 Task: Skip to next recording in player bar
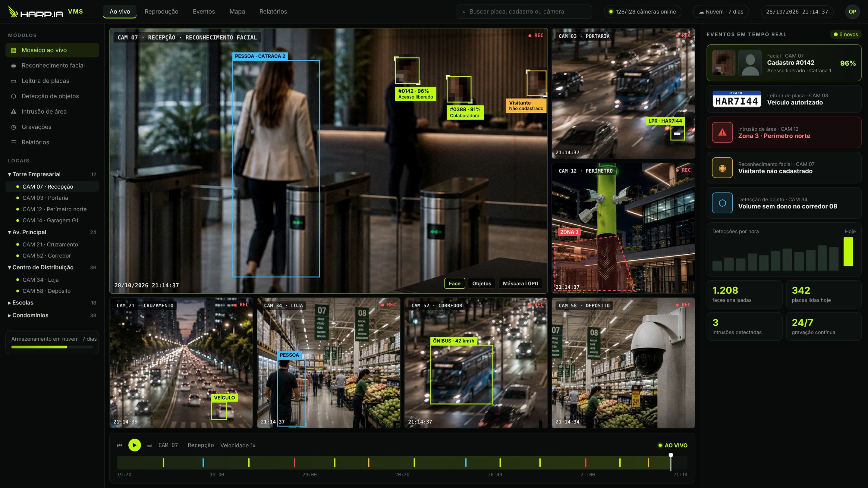(x=150, y=446)
